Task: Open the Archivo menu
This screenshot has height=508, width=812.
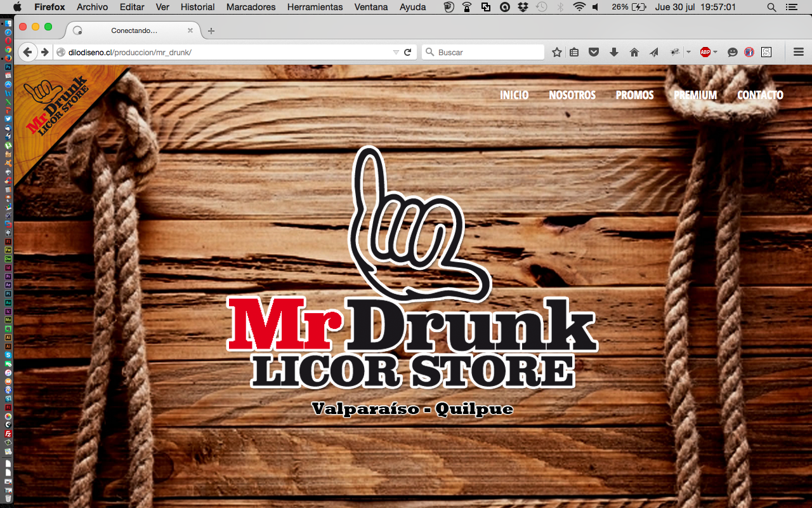Action: (93, 7)
